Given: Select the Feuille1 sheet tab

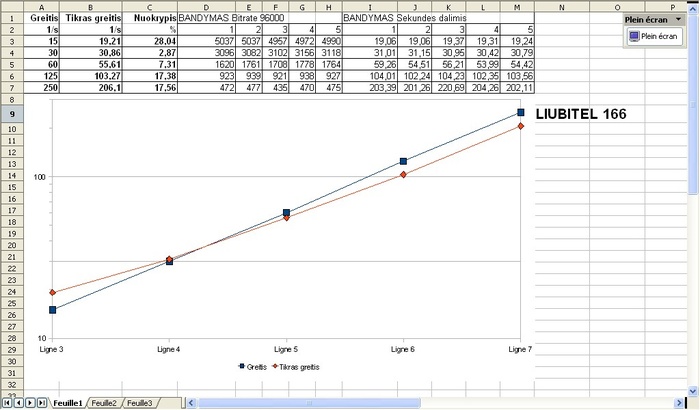Looking at the screenshot, I should [x=67, y=403].
